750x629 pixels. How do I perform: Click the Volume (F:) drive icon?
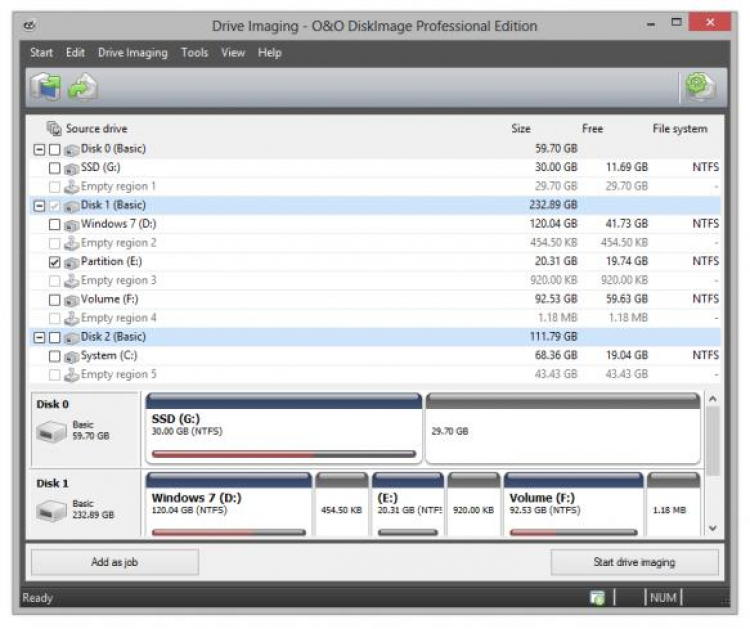tap(72, 300)
